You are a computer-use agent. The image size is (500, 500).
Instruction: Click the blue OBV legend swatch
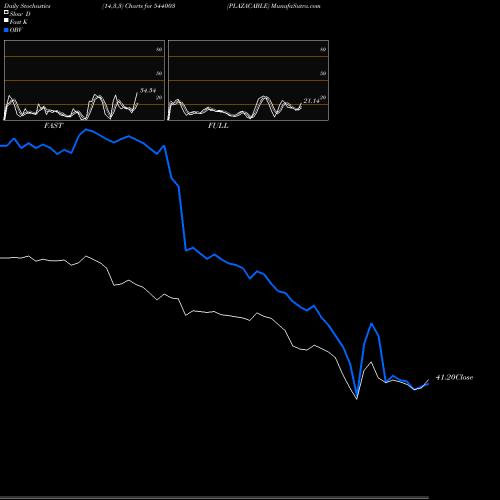coord(6,30)
